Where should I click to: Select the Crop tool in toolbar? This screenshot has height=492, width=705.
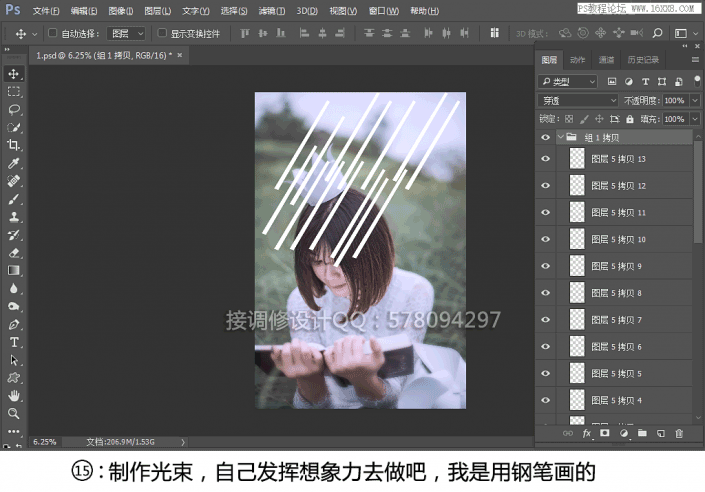14,145
